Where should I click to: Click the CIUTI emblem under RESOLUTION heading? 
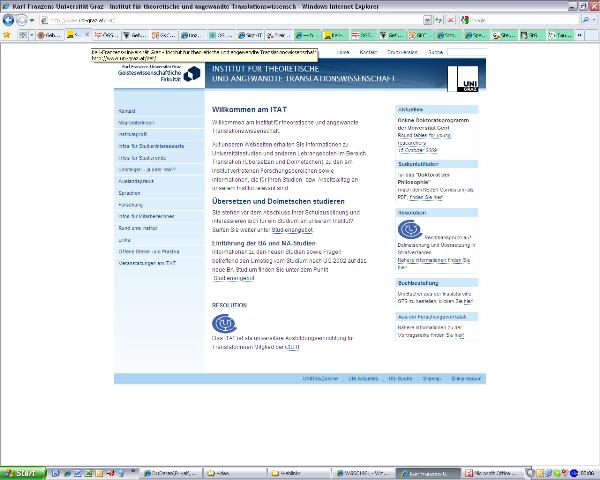pos(224,324)
